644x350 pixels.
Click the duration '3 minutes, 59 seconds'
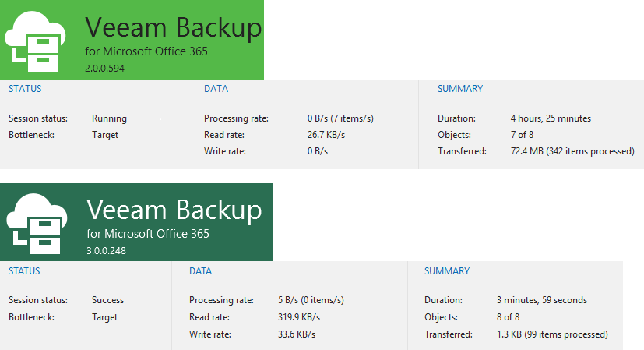[542, 300]
